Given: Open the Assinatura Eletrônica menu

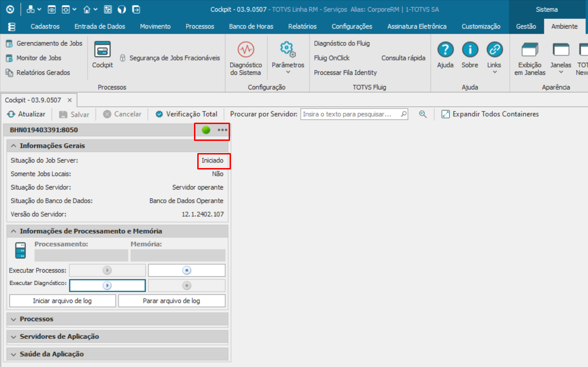Looking at the screenshot, I should pyautogui.click(x=417, y=26).
